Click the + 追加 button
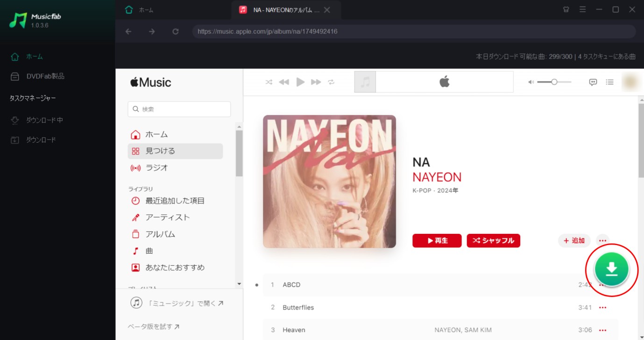644x340 pixels. pos(574,240)
